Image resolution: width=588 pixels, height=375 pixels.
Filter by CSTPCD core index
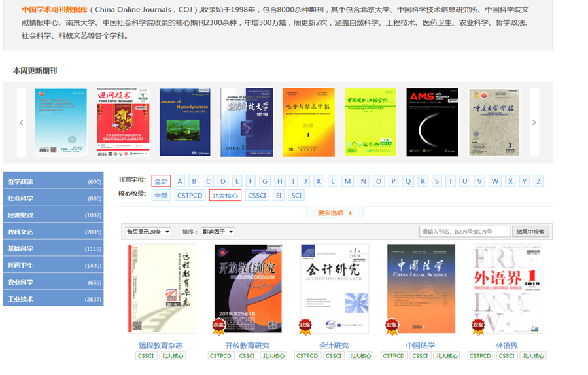pos(190,195)
